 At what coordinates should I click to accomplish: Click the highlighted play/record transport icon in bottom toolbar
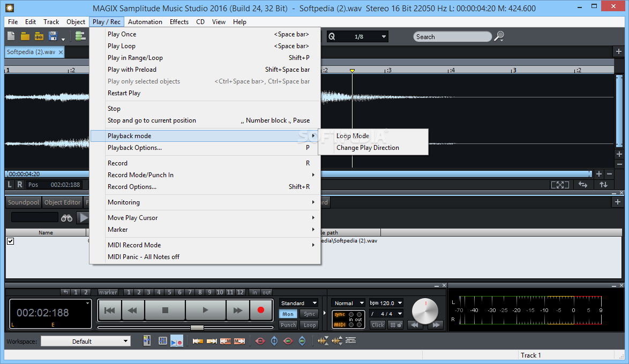[x=176, y=341]
